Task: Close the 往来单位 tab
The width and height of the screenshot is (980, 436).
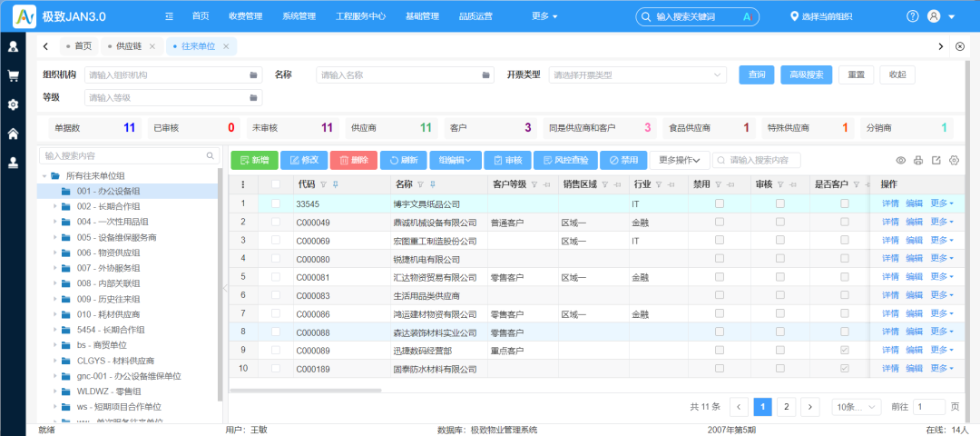Action: pos(226,46)
